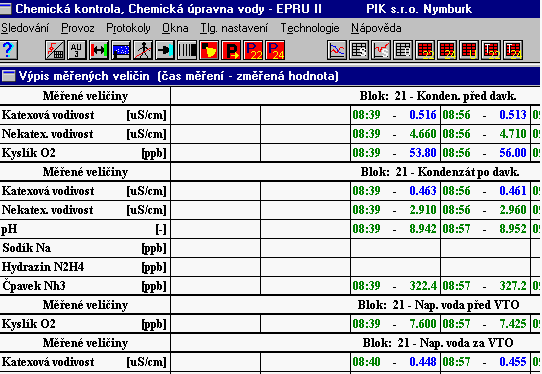Click the red graph with S icon

pyautogui.click(x=381, y=50)
